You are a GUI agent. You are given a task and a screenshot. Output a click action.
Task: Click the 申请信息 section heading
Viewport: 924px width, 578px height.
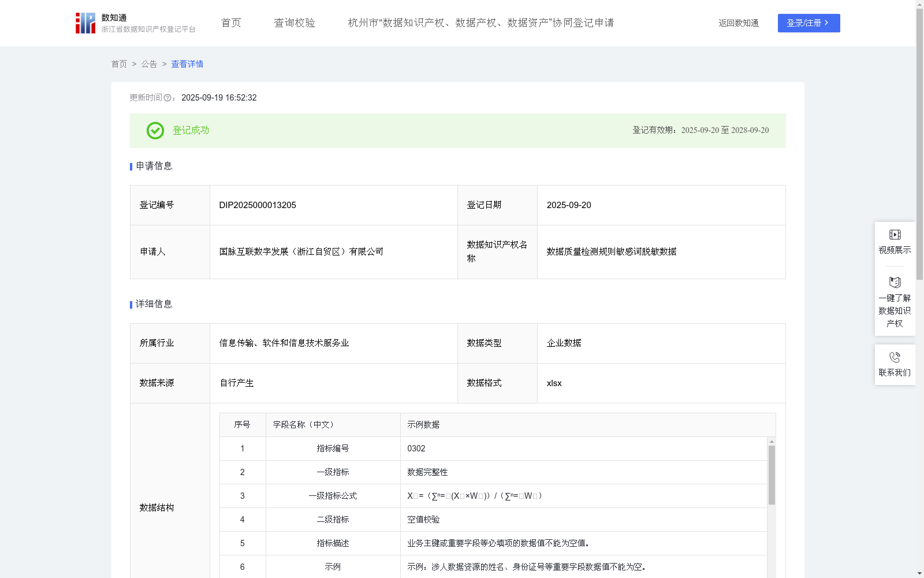point(154,166)
